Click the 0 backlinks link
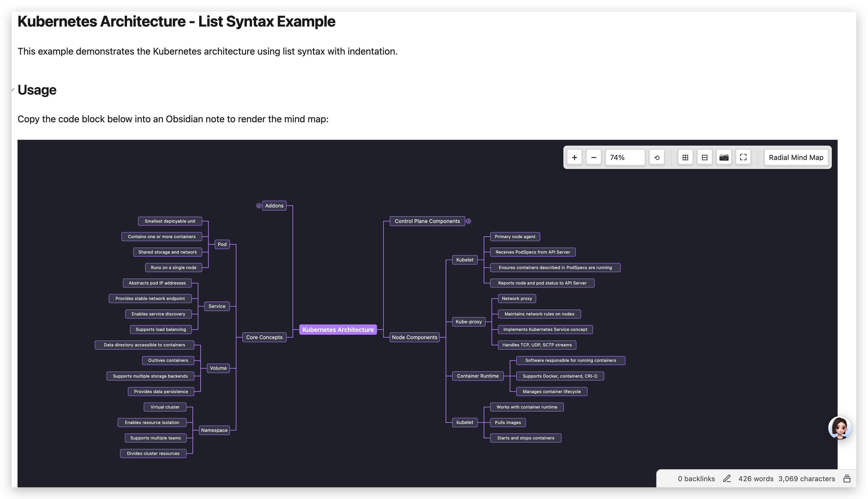The image size is (868, 499). pos(695,479)
